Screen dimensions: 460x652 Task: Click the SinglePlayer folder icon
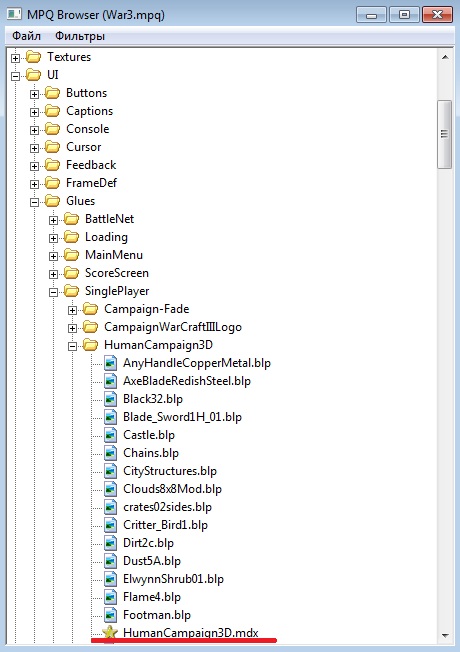point(72,291)
